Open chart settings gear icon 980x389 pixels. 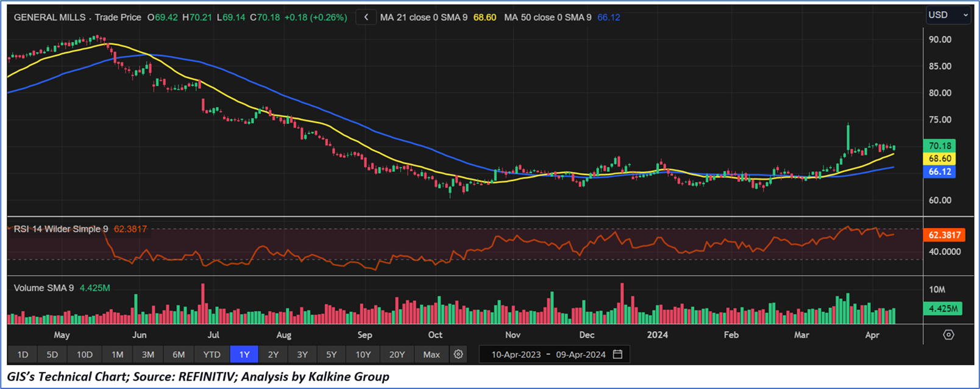pos(458,354)
